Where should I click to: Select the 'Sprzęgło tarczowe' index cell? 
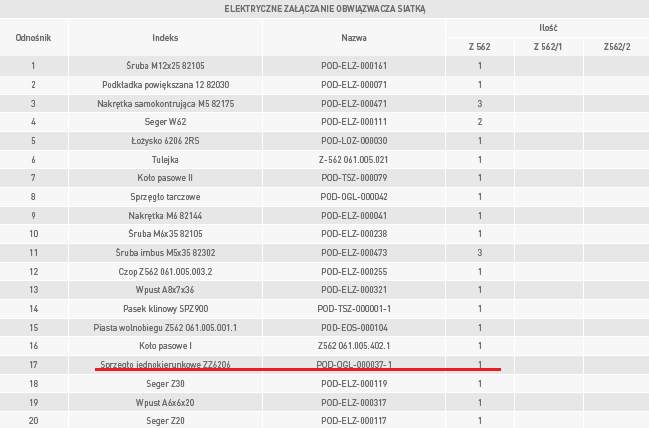[x=165, y=196]
